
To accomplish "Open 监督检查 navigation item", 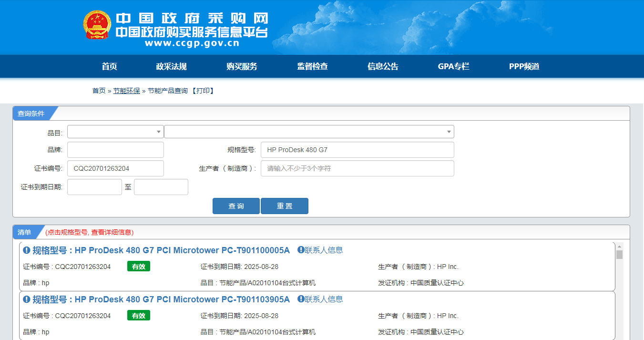I will [312, 66].
